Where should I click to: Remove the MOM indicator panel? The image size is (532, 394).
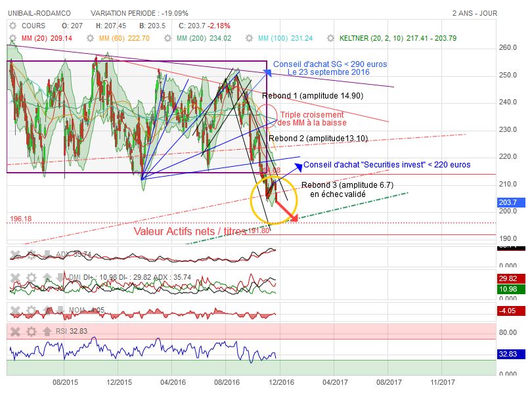click(x=15, y=310)
